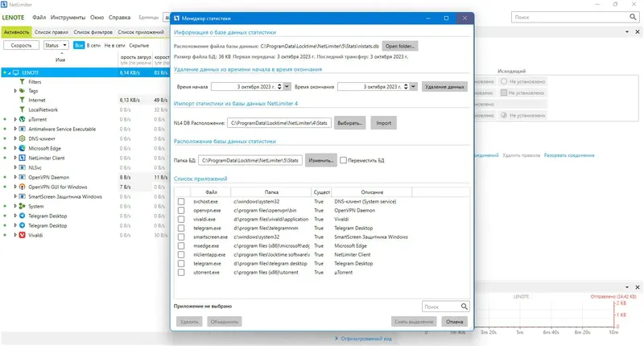Select the NLSvc service icon

point(23,167)
